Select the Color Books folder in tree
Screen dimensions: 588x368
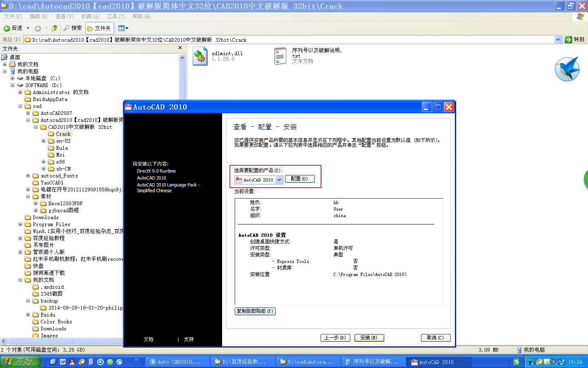click(56, 322)
